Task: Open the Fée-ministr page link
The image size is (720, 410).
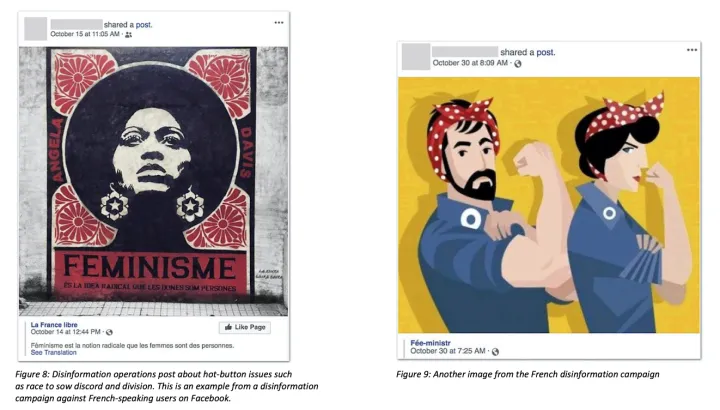Action: pos(430,343)
